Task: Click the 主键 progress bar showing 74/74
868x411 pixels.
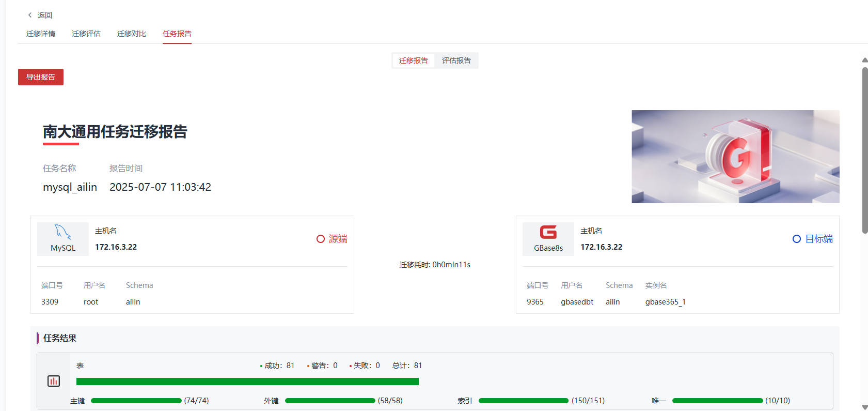Action: click(136, 401)
